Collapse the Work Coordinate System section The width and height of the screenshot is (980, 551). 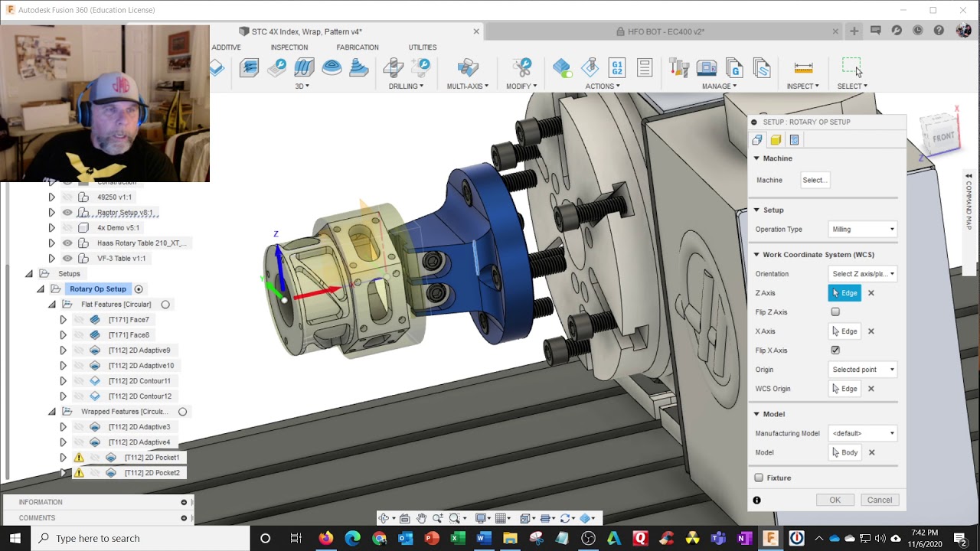point(756,255)
